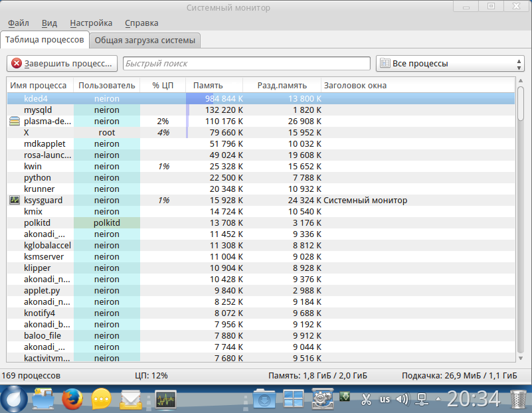Switch to Общая загрузка системы tab
This screenshot has height=413, width=532.
[145, 41]
